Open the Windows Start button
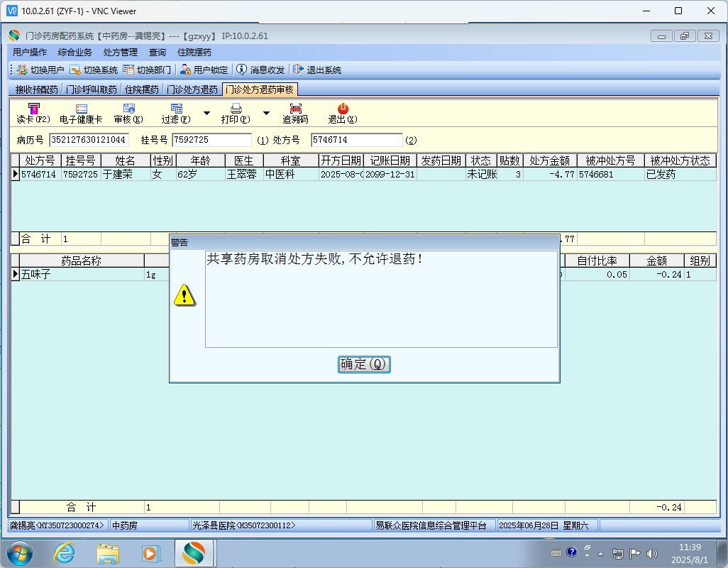This screenshot has width=728, height=568. 19,554
